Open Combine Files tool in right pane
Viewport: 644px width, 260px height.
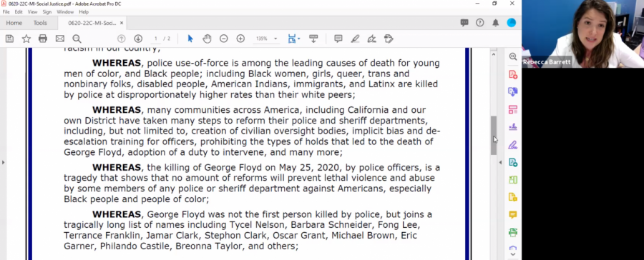tap(512, 92)
